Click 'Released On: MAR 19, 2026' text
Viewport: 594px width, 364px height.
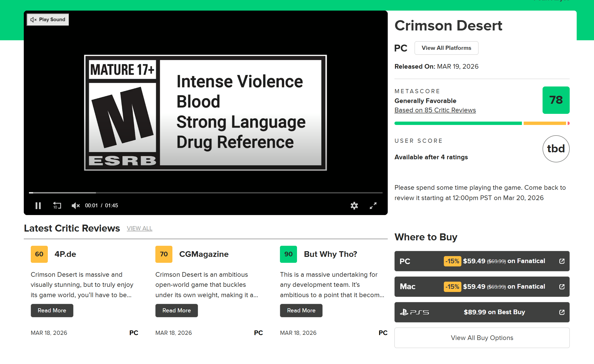tap(437, 67)
